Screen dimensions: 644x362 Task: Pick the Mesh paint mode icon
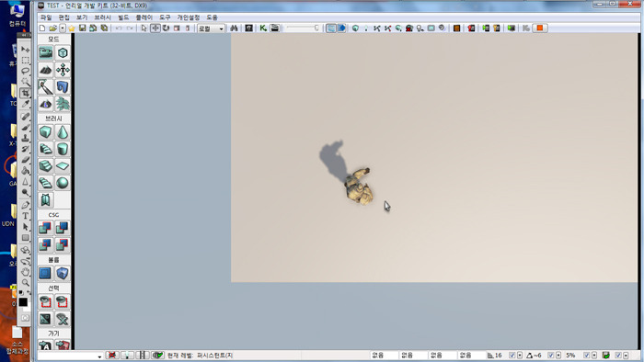46,87
